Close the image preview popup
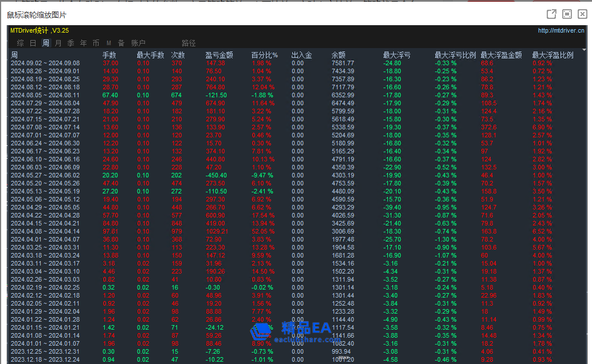The width and height of the screenshot is (592, 364). tap(582, 14)
